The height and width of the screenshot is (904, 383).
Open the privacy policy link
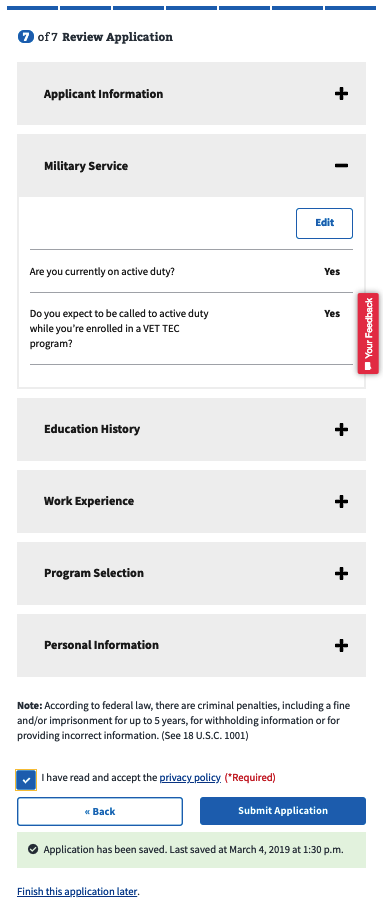190,778
